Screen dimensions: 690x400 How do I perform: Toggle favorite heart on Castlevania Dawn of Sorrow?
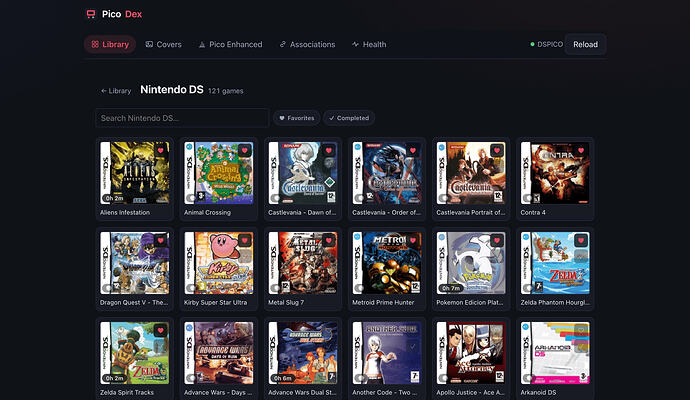[329, 150]
